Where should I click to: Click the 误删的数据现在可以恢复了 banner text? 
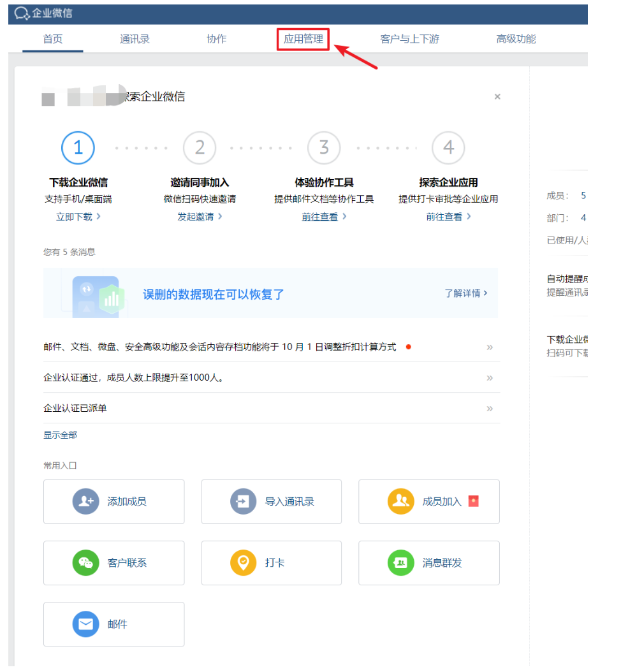click(x=213, y=295)
